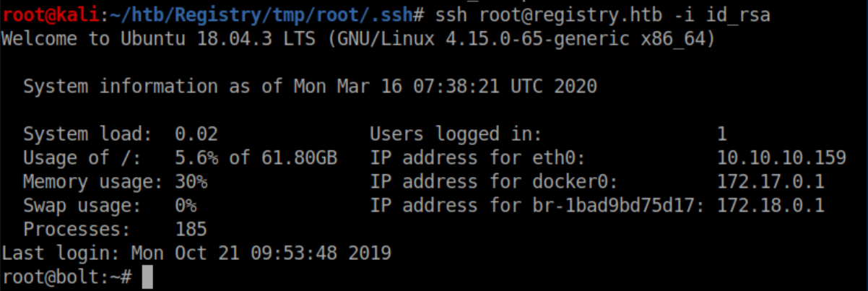The image size is (868, 291).
Task: Click the Users logged in value 1
Action: click(722, 134)
